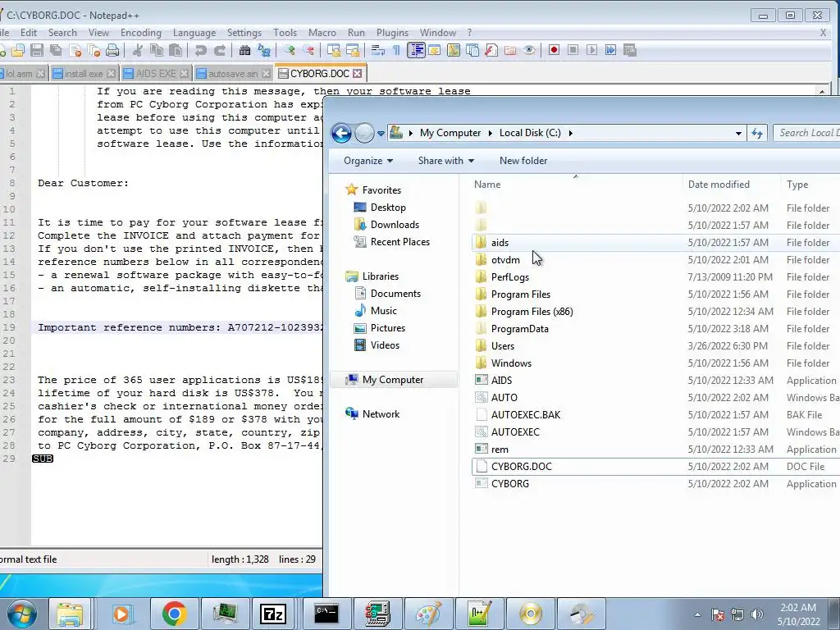840x630 pixels.
Task: Select the AUTOEXEC.BAK file
Action: click(526, 414)
